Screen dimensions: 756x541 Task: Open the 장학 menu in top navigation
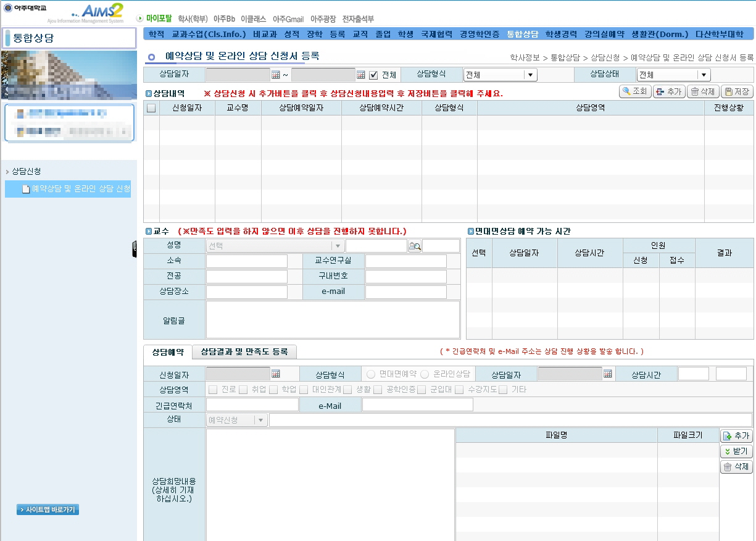315,34
